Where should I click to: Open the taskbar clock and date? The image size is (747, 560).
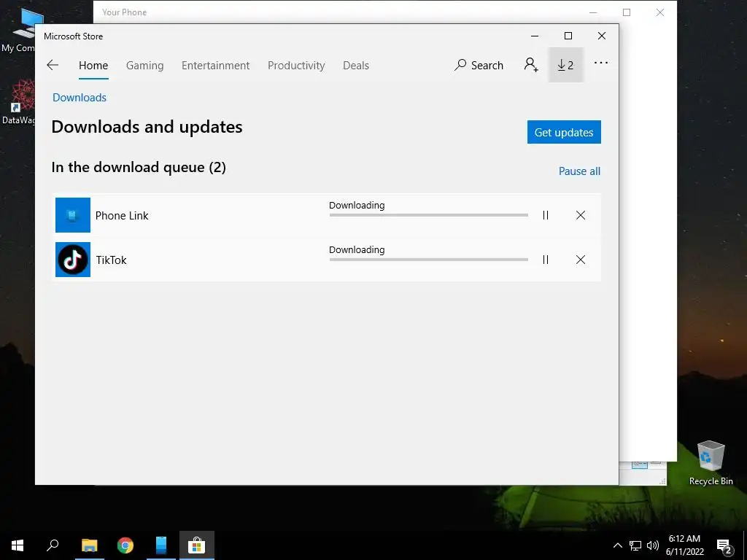coord(684,545)
